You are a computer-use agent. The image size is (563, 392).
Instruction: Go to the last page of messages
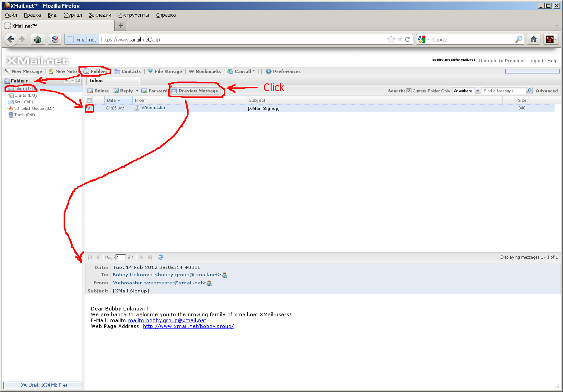(x=150, y=257)
